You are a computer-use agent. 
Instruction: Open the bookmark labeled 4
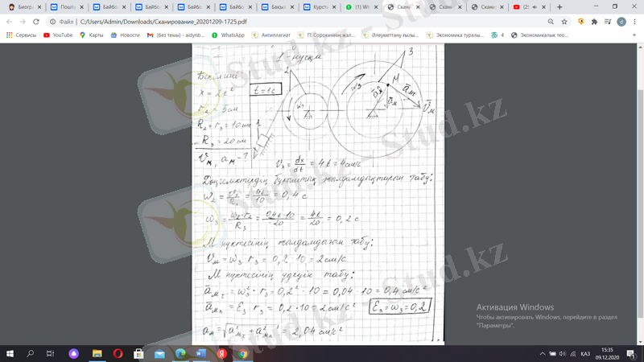[x=497, y=35]
